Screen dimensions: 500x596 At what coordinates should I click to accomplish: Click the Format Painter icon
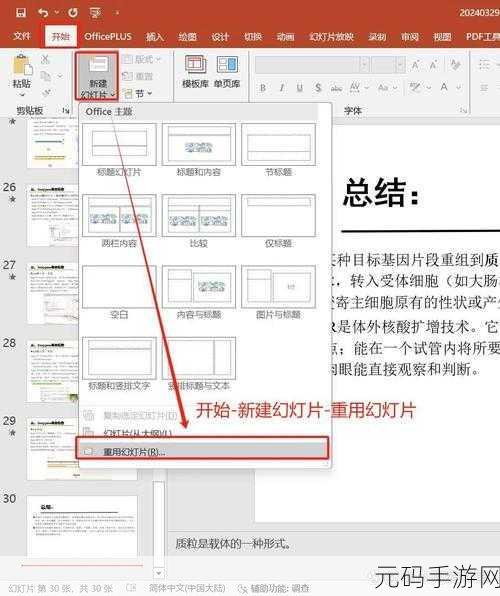(46, 93)
